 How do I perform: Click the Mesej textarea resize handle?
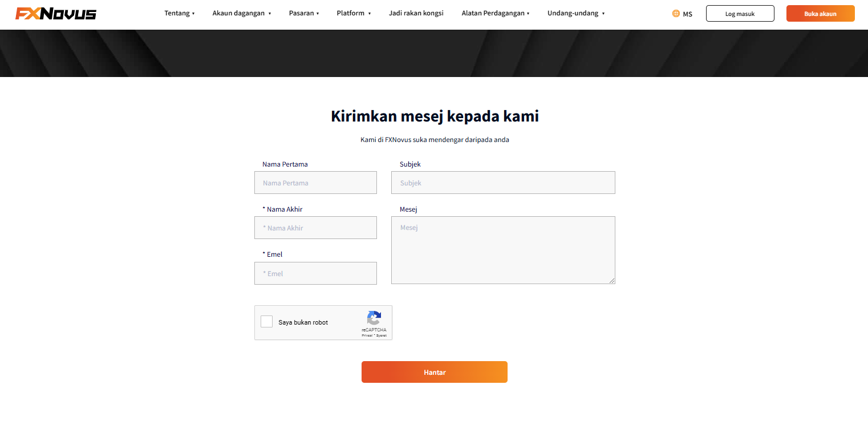coord(612,281)
